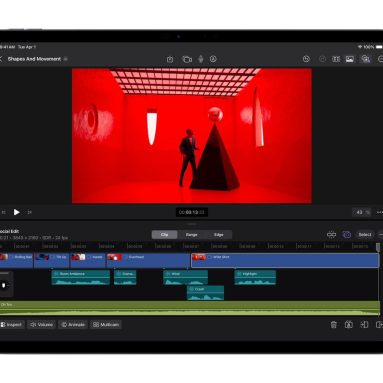The height and width of the screenshot is (383, 383).
Task: Open project options next to Shapes And Movement
Action: point(66,59)
